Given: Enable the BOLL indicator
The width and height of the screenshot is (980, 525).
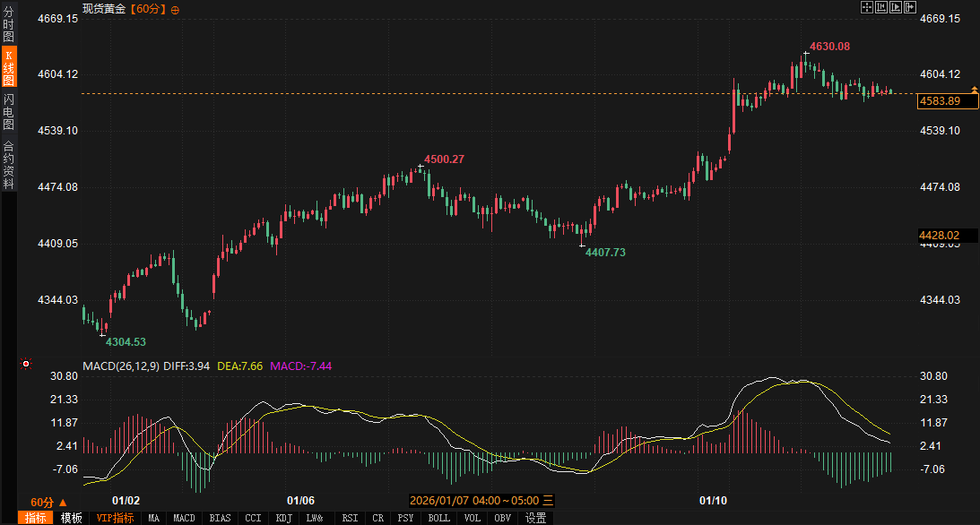Looking at the screenshot, I should tap(439, 518).
